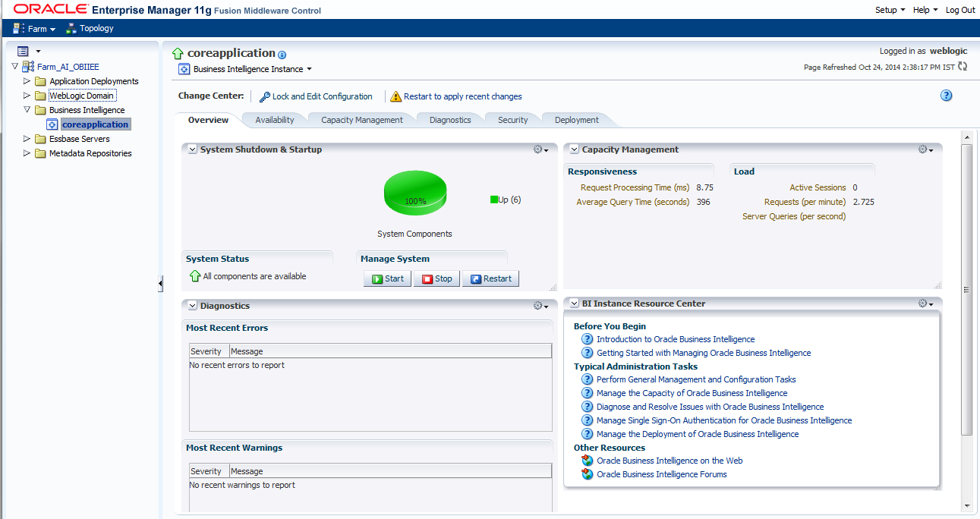Collapse the System Shutdown & Startup panel
Screen dimensions: 980x519
pos(193,150)
